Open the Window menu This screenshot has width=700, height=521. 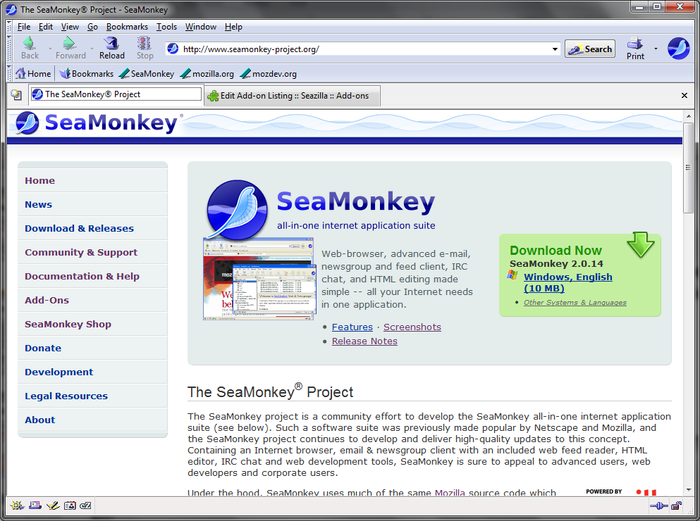[x=200, y=27]
